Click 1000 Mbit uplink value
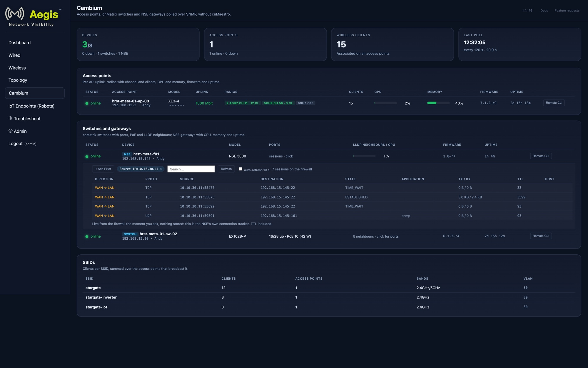Image resolution: width=588 pixels, height=368 pixels. (204, 103)
